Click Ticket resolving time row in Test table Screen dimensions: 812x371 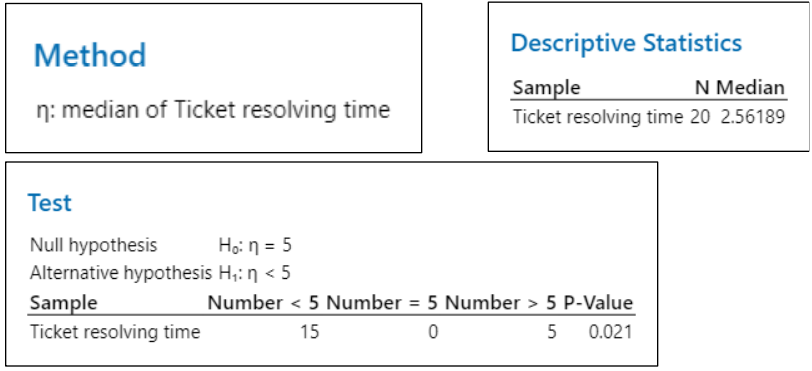coord(331,332)
